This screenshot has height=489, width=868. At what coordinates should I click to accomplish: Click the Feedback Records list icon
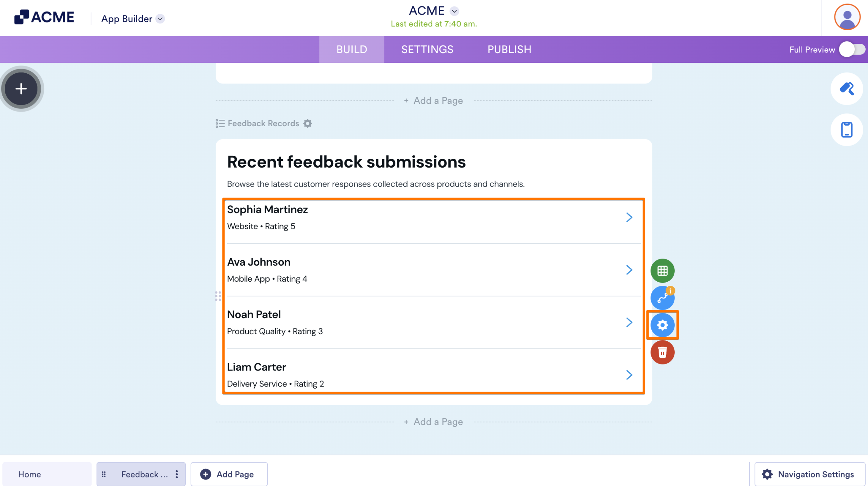pos(220,124)
